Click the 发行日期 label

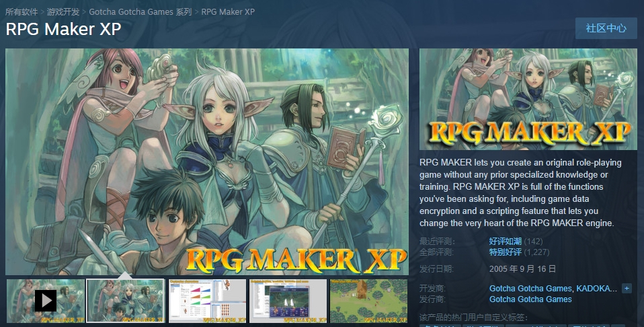(x=436, y=269)
